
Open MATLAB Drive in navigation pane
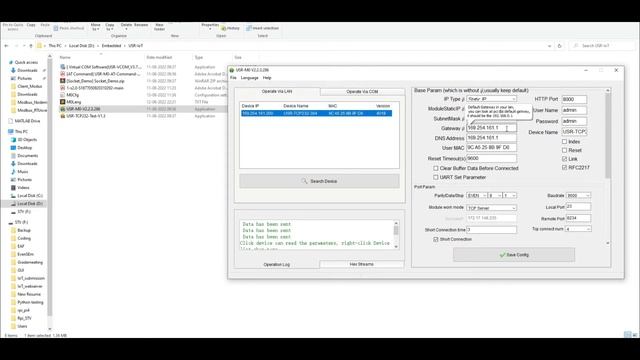coord(27,121)
